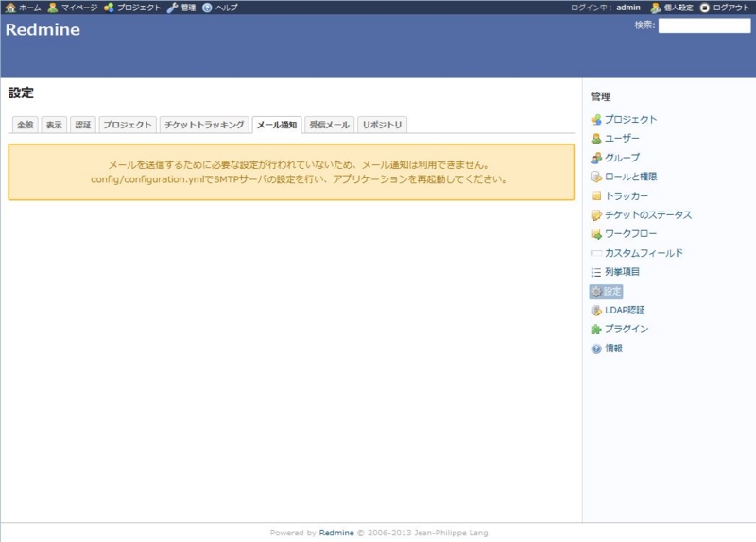Switch to the 受信メール tab
Image resolution: width=756 pixels, height=542 pixels.
329,125
